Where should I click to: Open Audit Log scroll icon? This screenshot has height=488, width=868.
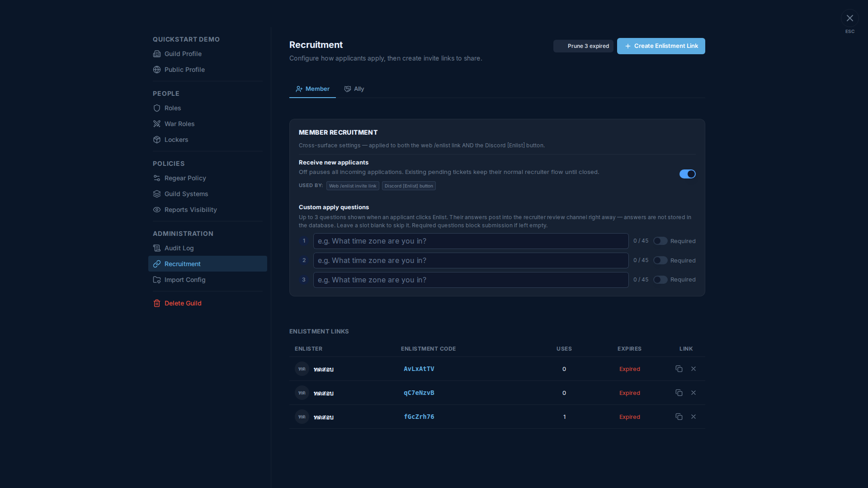pos(157,248)
